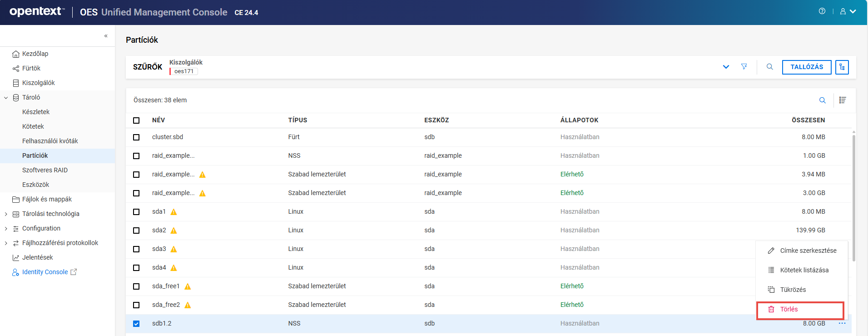Viewport: 868px width, 336px height.
Task: Collapse the left sidebar navigation
Action: (x=106, y=36)
